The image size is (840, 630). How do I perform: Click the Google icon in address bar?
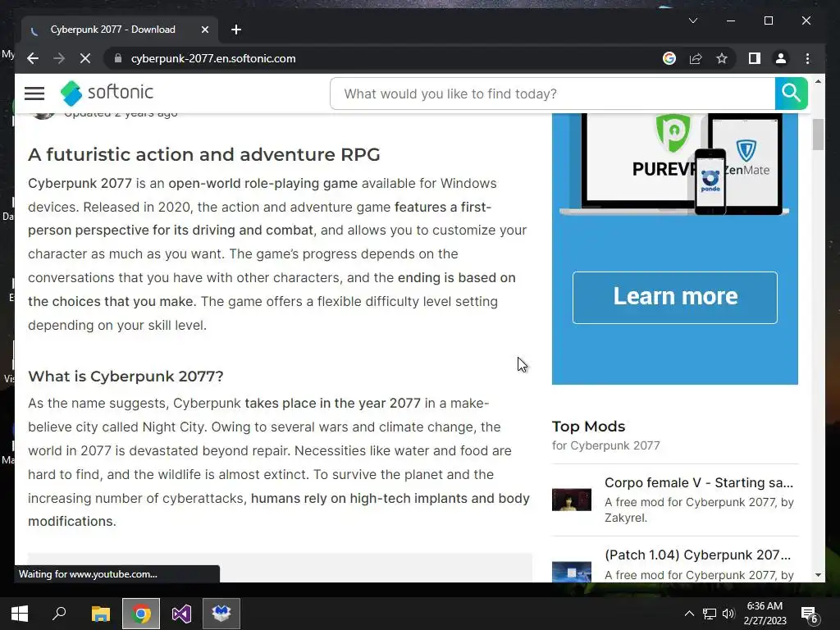click(669, 58)
